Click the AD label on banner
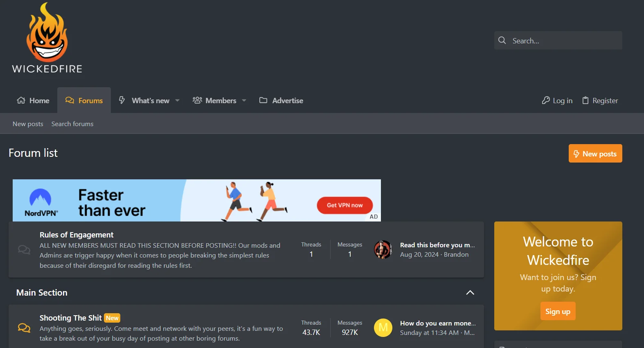The image size is (644, 348). (x=374, y=217)
